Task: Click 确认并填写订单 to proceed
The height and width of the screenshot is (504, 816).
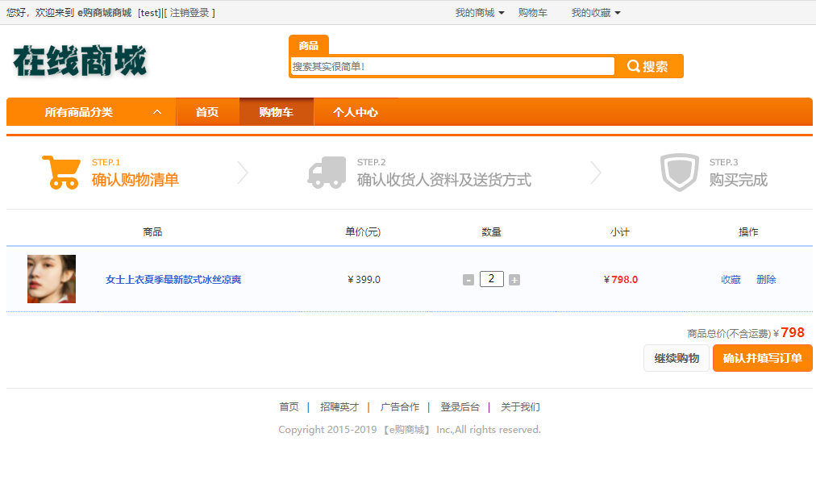Action: coord(762,358)
